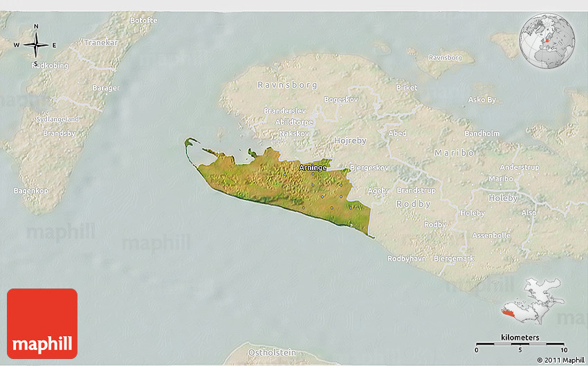Select the Botofte label at the top

[x=143, y=21]
